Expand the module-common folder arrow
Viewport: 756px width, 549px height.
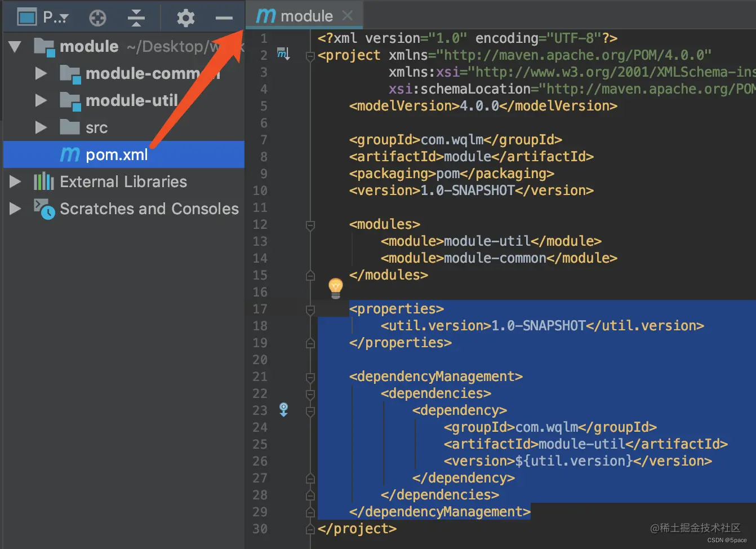(x=41, y=73)
